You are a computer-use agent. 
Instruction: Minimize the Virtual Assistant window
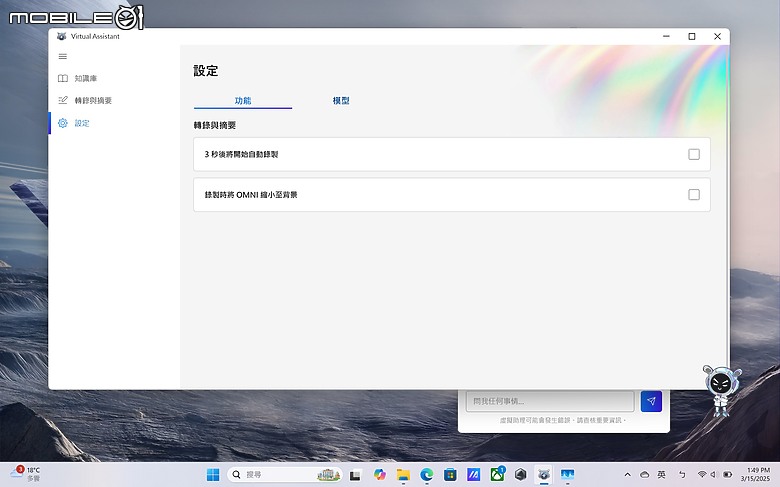[666, 36]
